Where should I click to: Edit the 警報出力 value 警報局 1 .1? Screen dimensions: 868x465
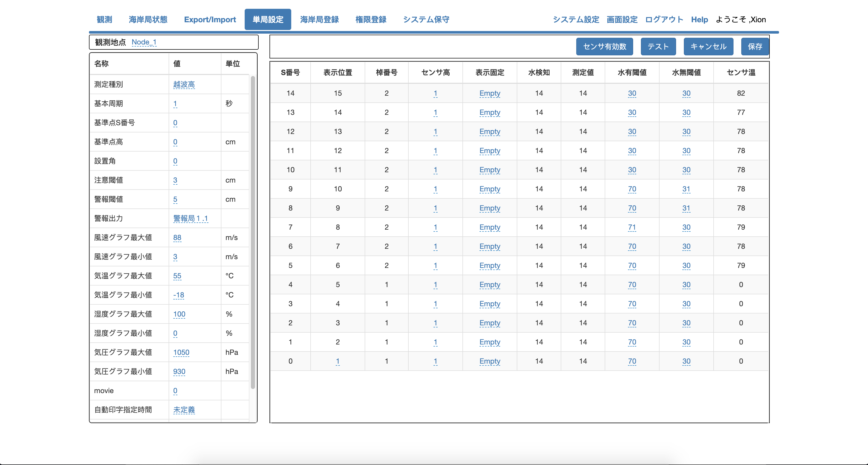click(190, 218)
